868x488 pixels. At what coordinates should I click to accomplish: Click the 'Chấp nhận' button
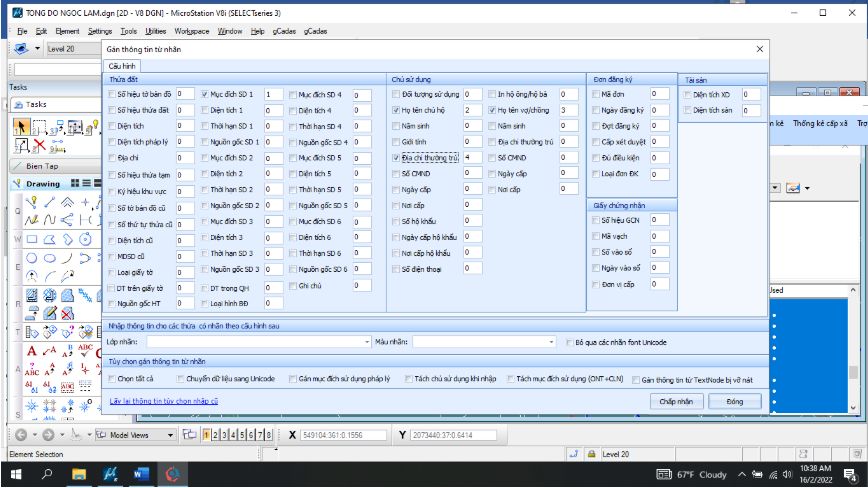pyautogui.click(x=676, y=401)
